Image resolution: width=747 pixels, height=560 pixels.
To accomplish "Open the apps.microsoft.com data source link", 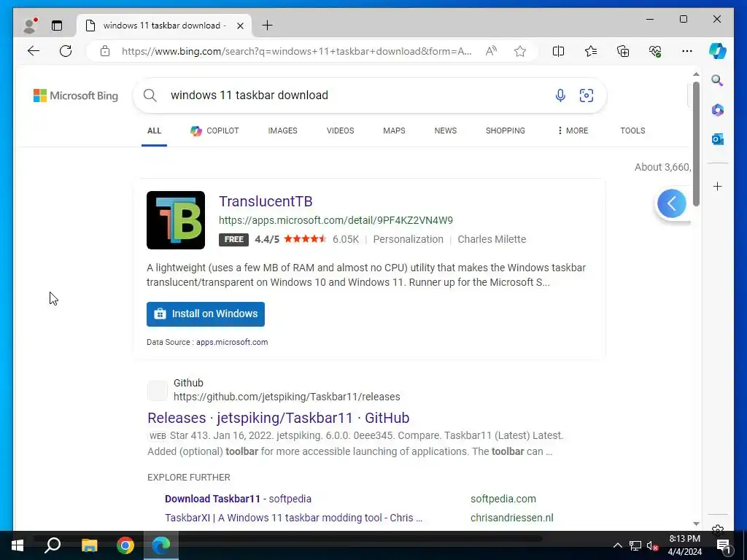I will [x=232, y=343].
